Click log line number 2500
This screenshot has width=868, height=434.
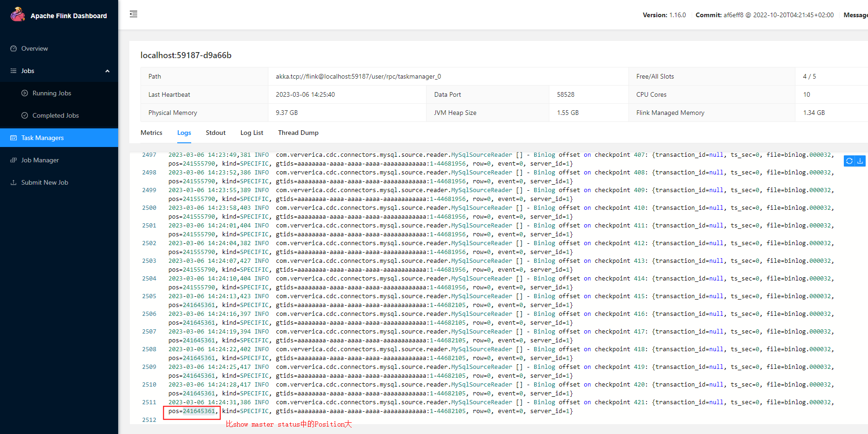[x=149, y=208]
